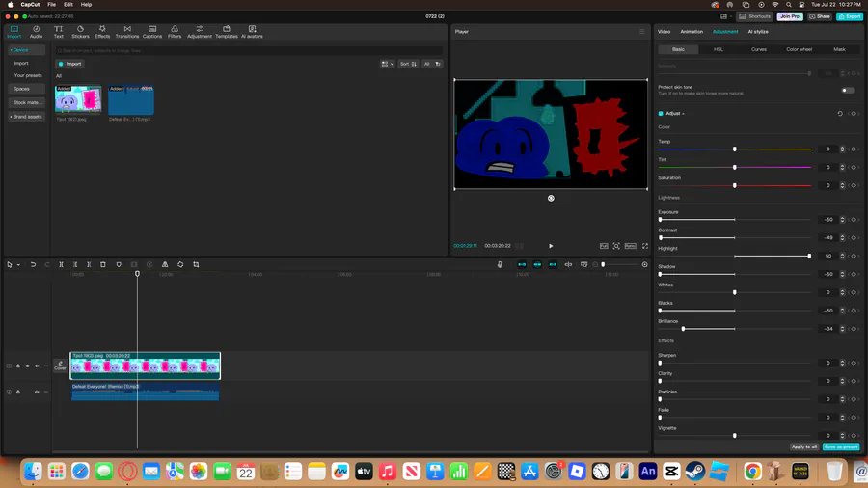Click the Import button in media panel

pos(69,64)
